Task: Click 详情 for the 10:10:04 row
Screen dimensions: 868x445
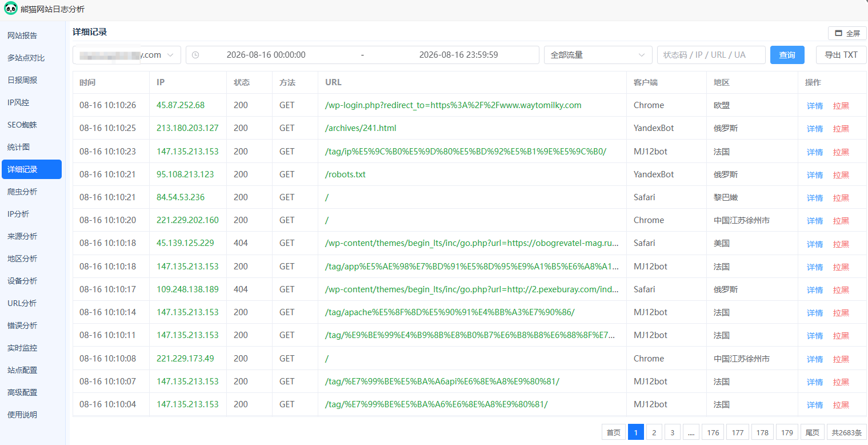Action: coord(815,405)
